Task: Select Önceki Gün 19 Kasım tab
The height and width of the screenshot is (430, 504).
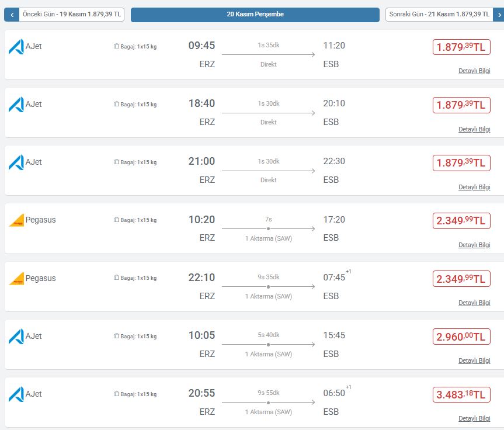Action: [x=71, y=15]
